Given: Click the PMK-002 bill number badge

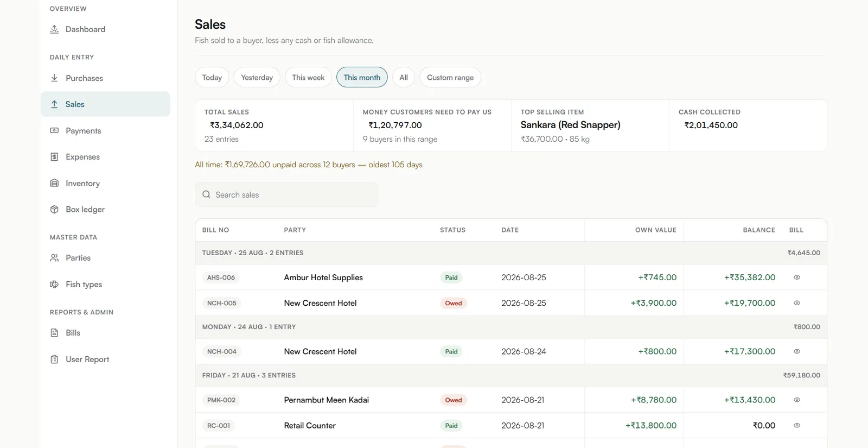Looking at the screenshot, I should (x=221, y=400).
